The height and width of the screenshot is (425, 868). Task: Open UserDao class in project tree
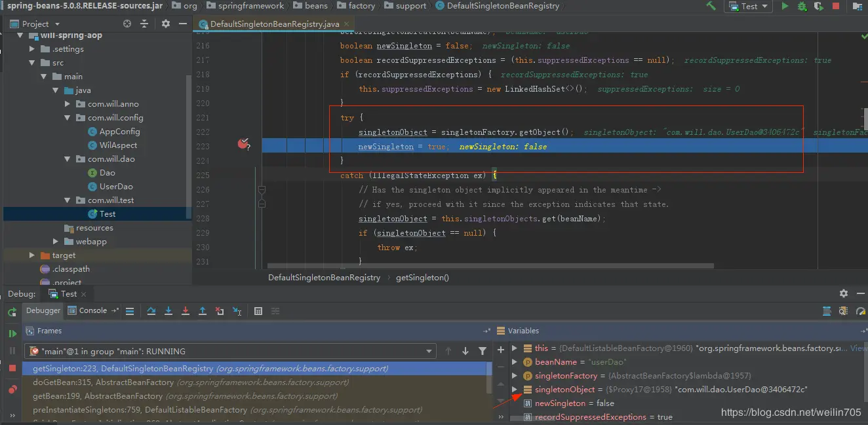coord(116,187)
